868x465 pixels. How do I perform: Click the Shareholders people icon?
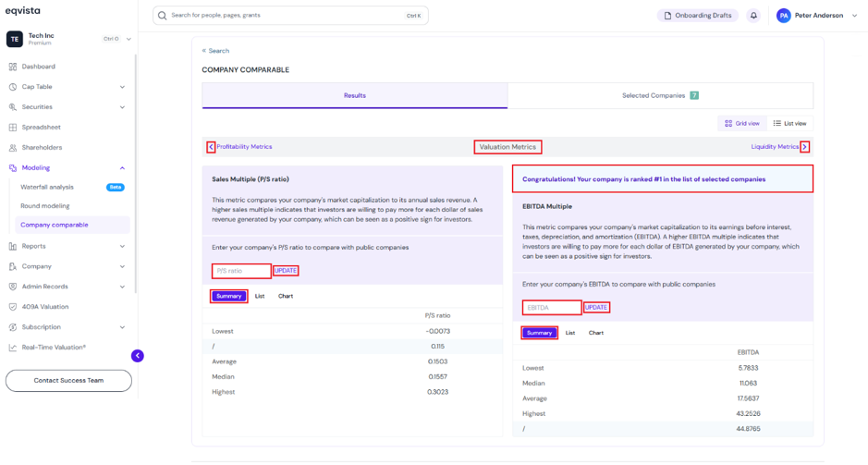pos(13,148)
